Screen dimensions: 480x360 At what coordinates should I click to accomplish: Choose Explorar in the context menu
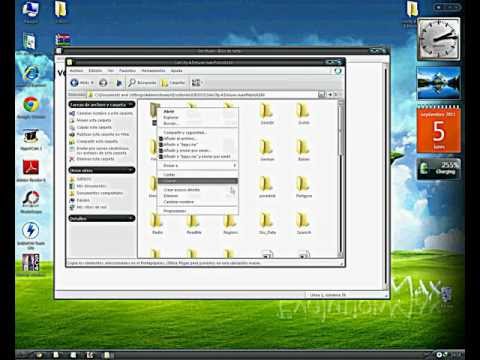click(x=197, y=117)
